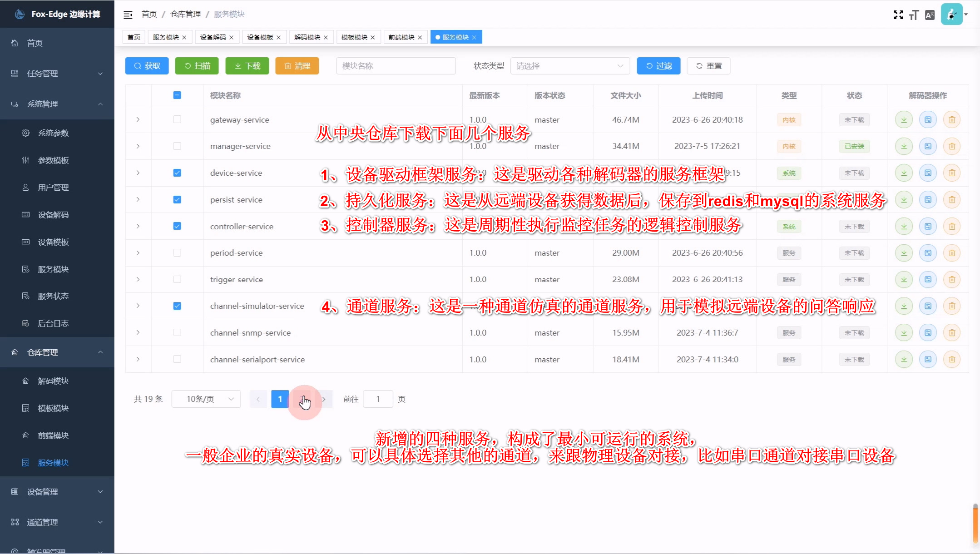Close the 模板模块 tab
The image size is (980, 554).
373,38
